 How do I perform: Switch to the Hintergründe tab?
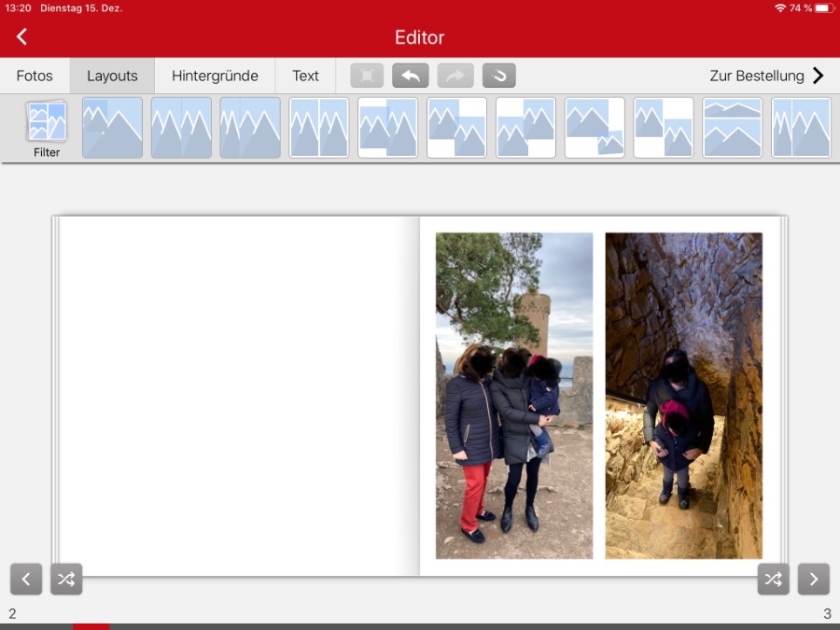(215, 76)
